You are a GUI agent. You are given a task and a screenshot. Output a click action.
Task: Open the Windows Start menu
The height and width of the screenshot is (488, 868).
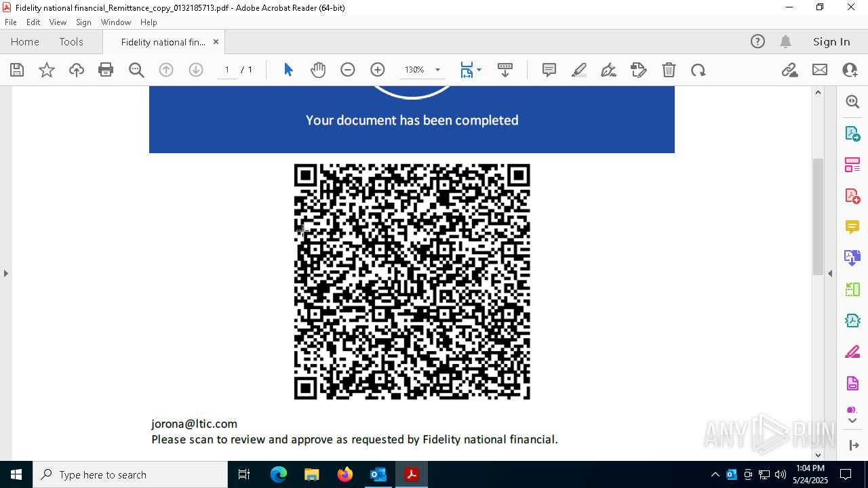coord(16,474)
